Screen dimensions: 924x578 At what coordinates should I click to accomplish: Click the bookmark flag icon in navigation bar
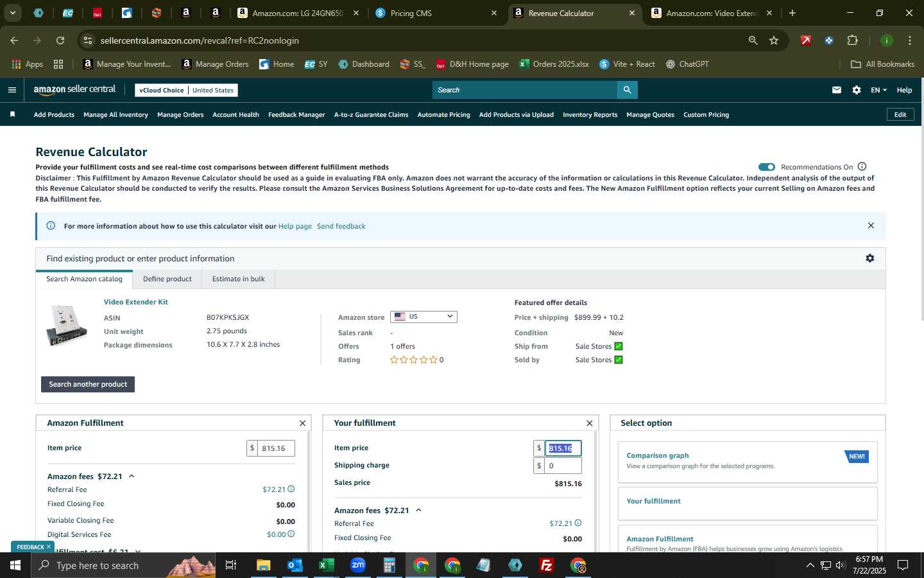tap(12, 114)
